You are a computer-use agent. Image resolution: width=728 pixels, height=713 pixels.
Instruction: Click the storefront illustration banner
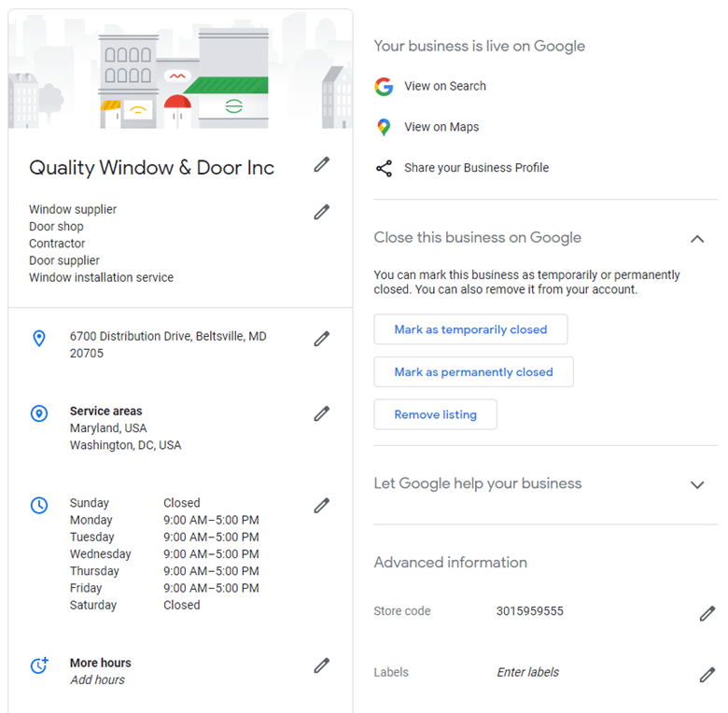181,70
